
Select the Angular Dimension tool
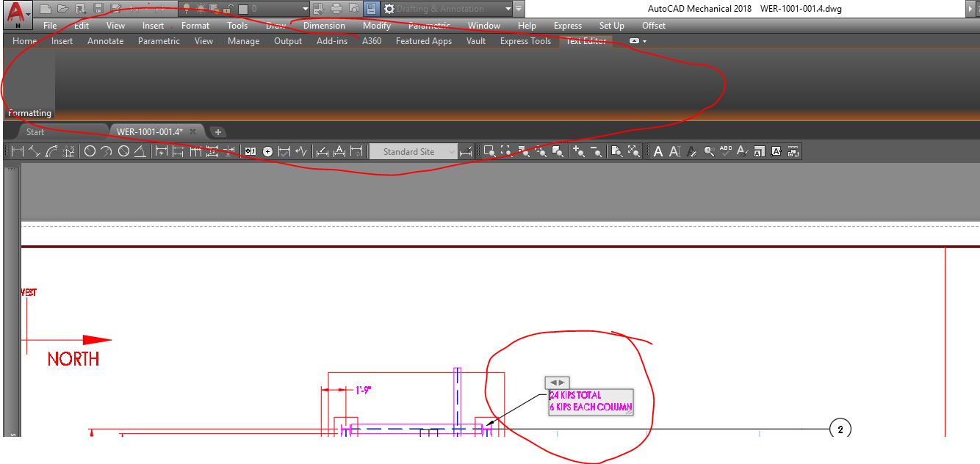[x=139, y=151]
